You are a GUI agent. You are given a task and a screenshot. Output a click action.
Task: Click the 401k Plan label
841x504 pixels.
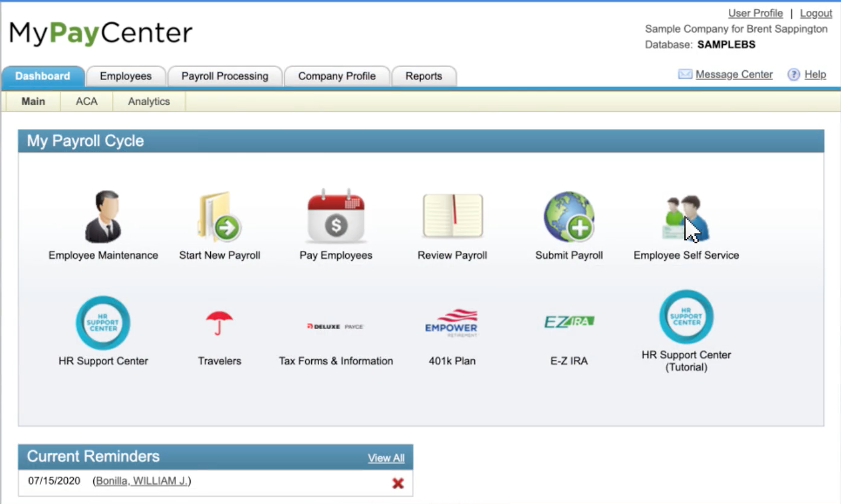(x=452, y=361)
